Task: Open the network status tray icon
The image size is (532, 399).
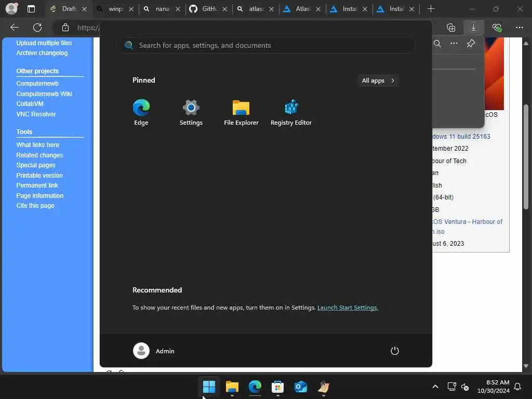Action: coord(451,387)
